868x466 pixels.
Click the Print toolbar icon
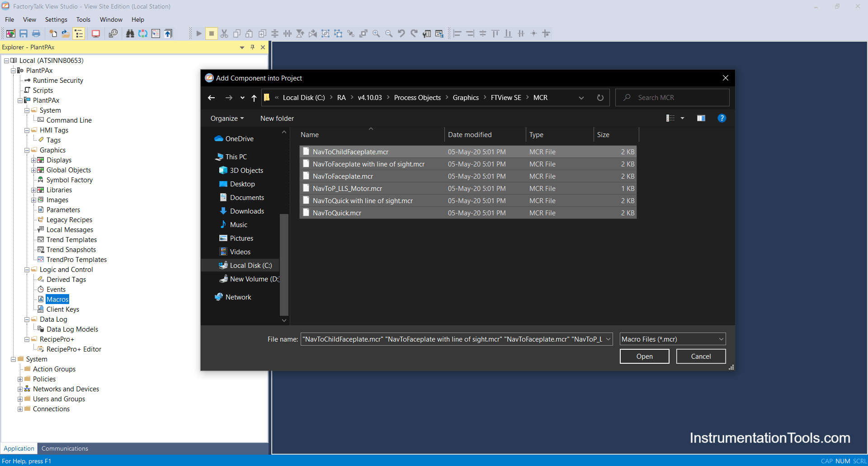point(36,33)
